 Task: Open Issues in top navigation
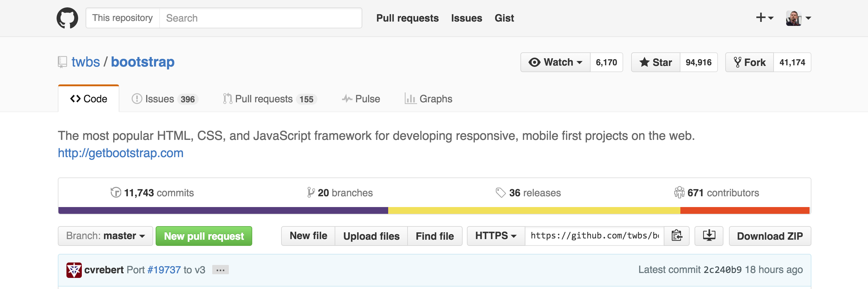(x=467, y=18)
